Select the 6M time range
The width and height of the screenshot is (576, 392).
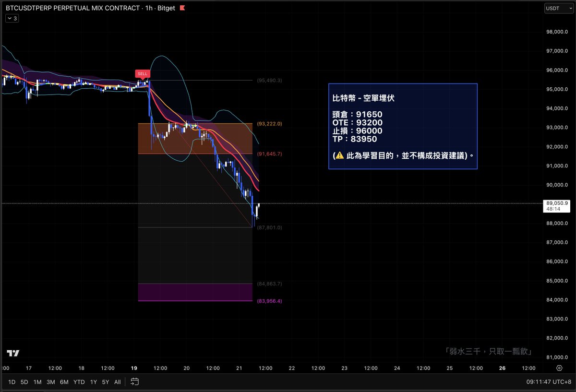pos(64,382)
